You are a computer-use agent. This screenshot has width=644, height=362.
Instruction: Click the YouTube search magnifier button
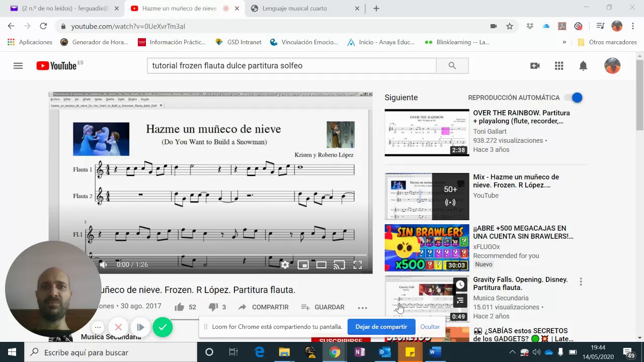452,66
